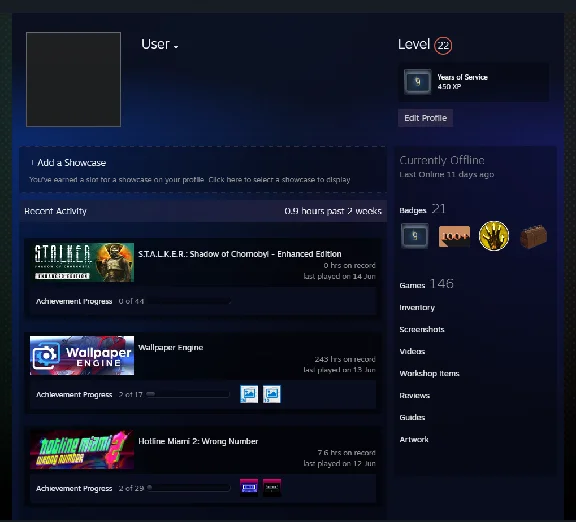Click first Hotline Miami 2 achievement icon
Screen dimensions: 576x522
coord(249,488)
